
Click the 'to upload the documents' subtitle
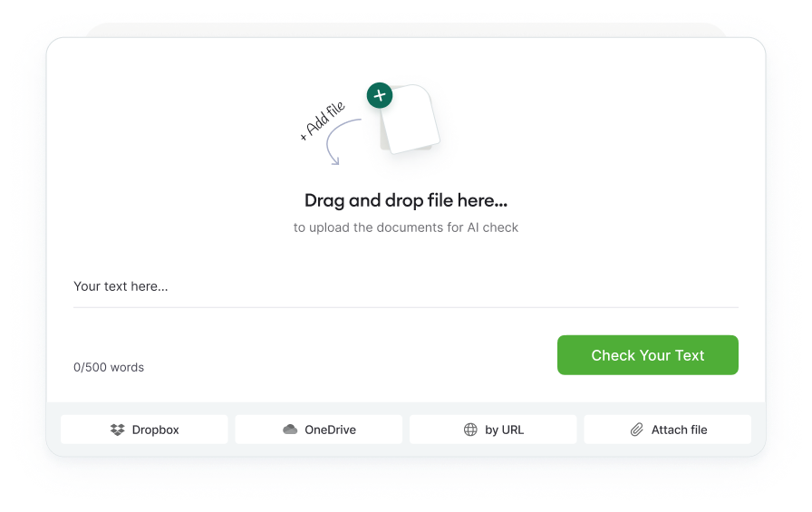point(406,227)
